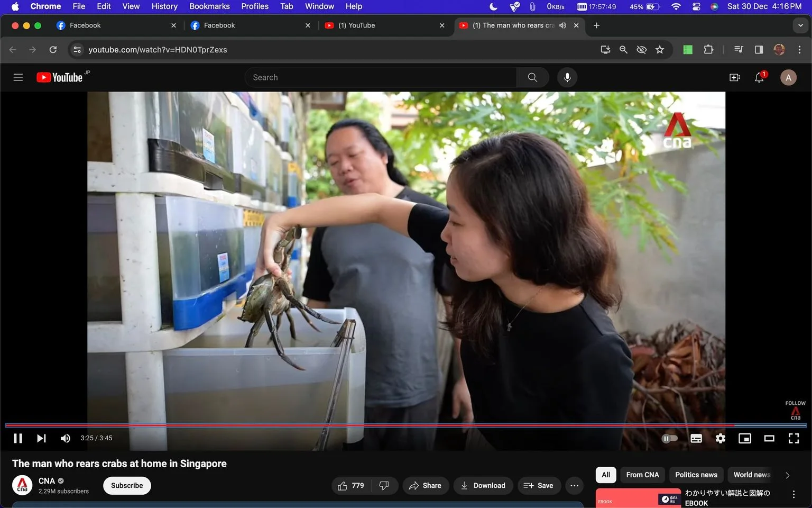The image size is (812, 508).
Task: Show more category chips arrow
Action: pyautogui.click(x=787, y=475)
